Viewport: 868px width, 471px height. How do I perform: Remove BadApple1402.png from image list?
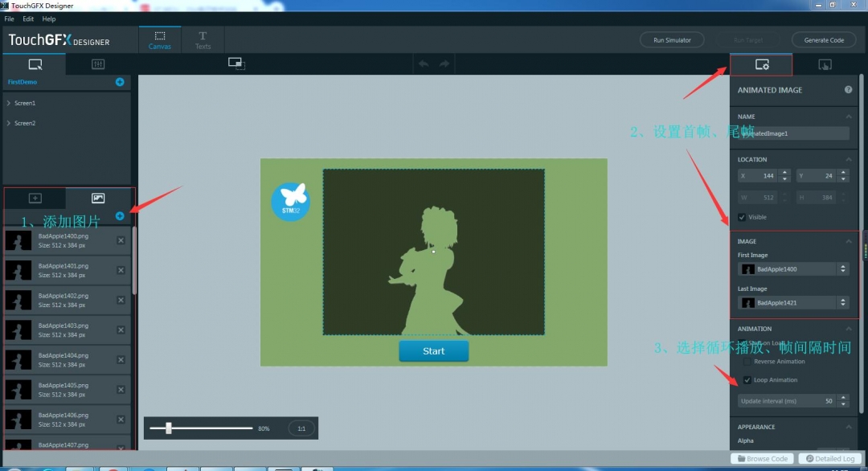pyautogui.click(x=121, y=300)
